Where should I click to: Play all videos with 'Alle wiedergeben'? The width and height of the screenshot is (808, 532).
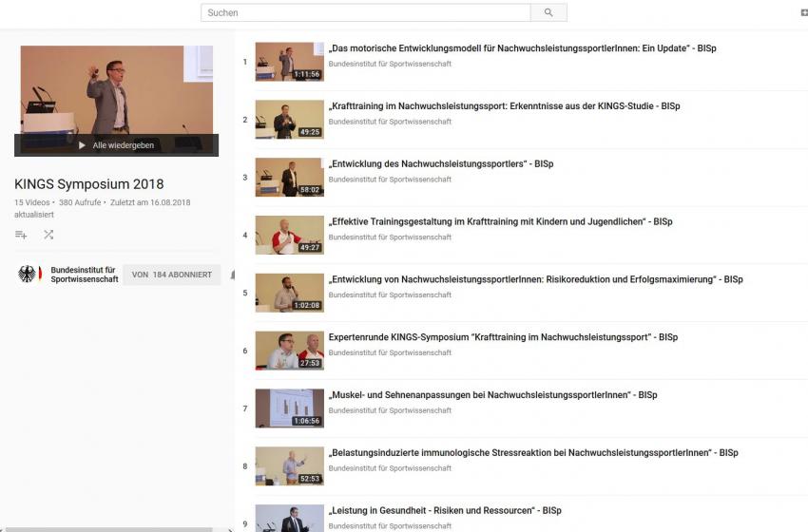pos(116,145)
